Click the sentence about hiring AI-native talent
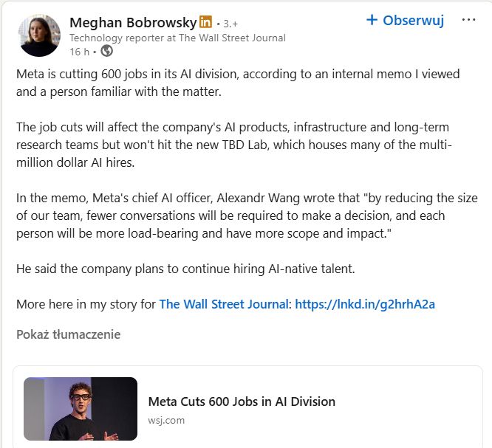The width and height of the screenshot is (492, 448). [x=185, y=269]
